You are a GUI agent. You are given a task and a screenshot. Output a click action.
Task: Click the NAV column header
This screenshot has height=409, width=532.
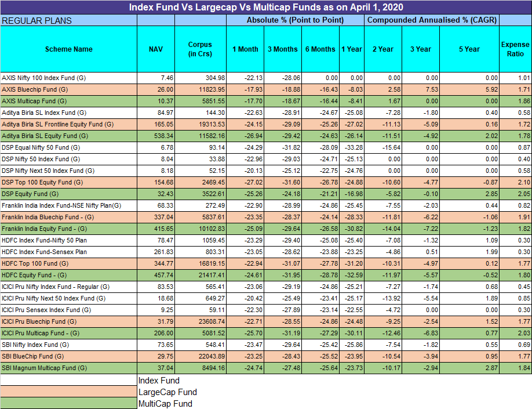click(x=156, y=49)
